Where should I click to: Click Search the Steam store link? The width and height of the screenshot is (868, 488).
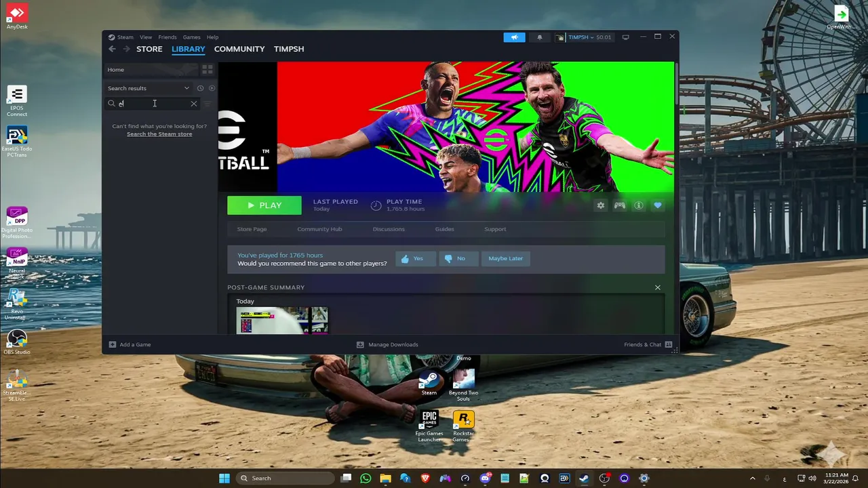coord(159,134)
